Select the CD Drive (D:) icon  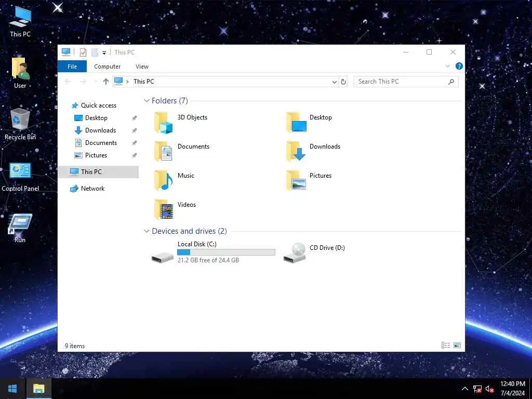(295, 253)
